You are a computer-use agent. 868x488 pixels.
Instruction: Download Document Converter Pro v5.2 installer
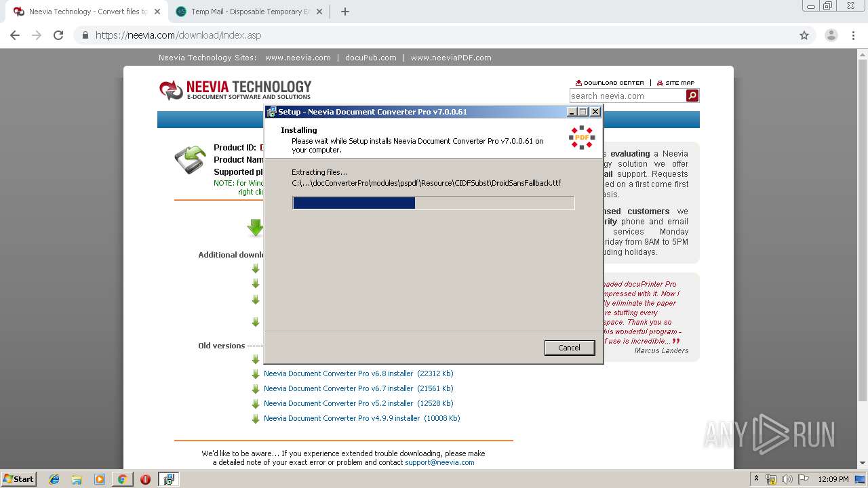(x=358, y=403)
